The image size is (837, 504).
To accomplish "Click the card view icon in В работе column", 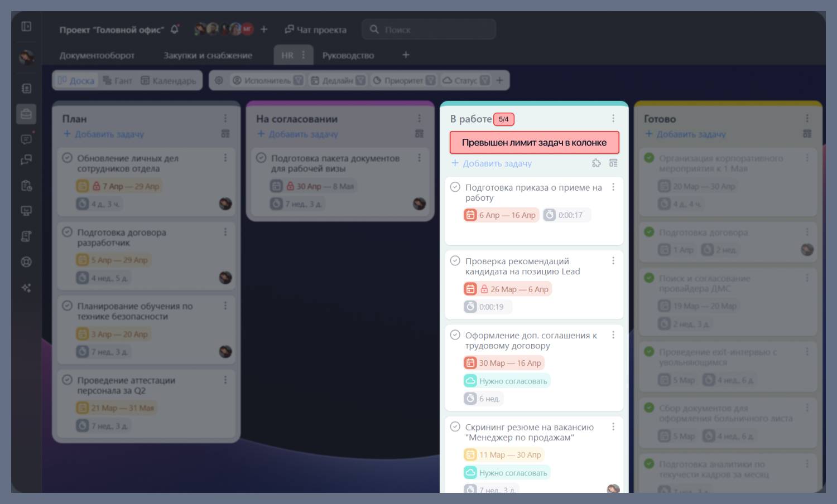I will [x=613, y=163].
